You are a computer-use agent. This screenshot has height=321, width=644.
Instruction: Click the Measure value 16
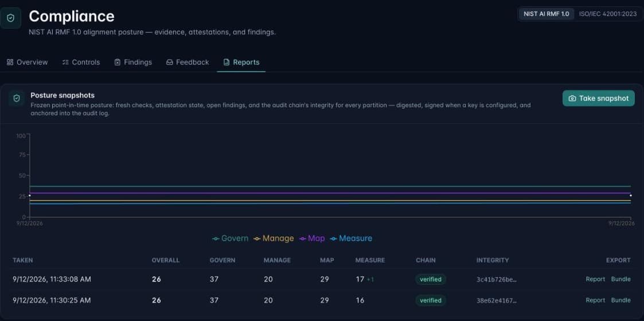point(360,300)
